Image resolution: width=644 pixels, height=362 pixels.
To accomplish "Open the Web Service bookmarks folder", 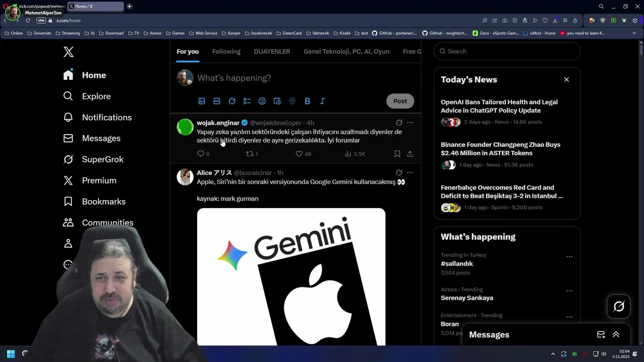I will pyautogui.click(x=203, y=33).
